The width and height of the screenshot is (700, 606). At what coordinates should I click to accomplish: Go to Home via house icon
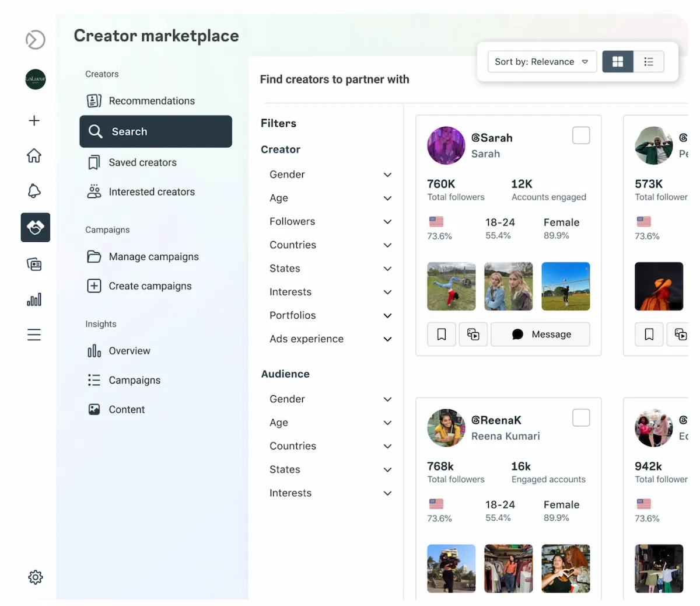click(34, 155)
